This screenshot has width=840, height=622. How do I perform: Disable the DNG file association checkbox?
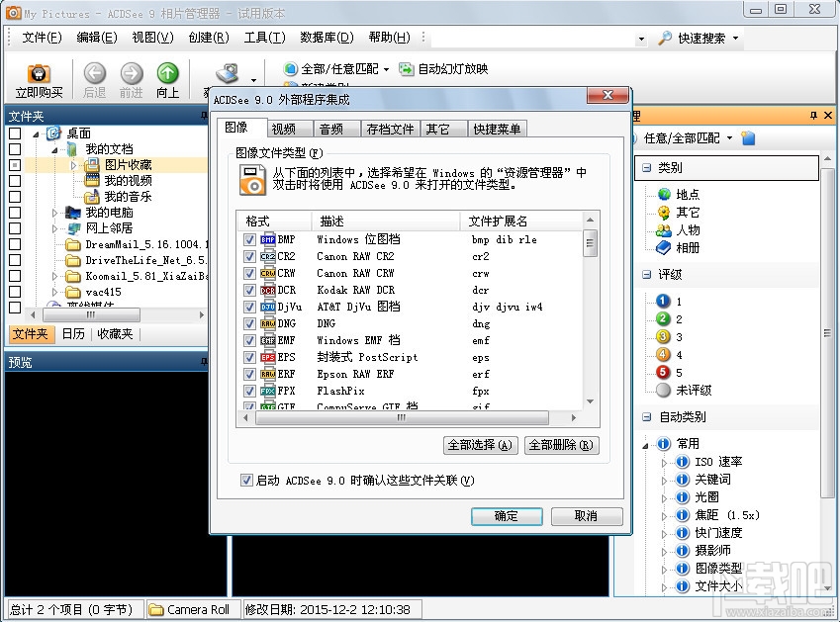pyautogui.click(x=248, y=323)
